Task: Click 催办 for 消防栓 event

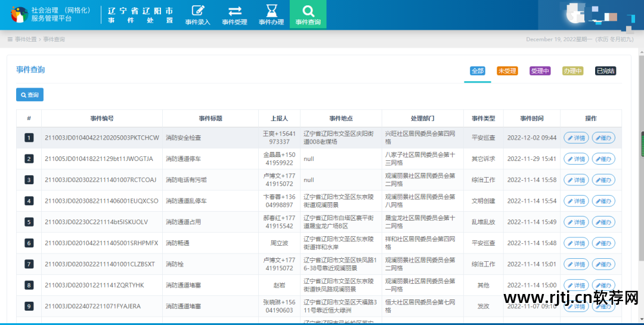Action: 603,264
